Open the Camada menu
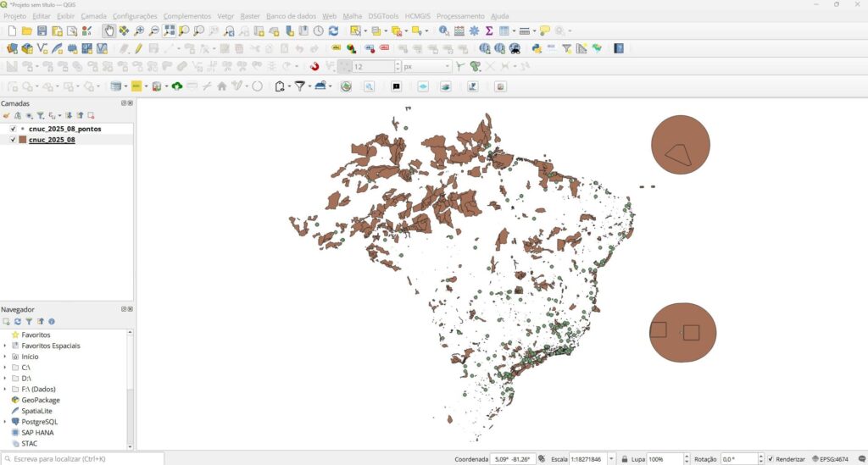 [x=93, y=16]
